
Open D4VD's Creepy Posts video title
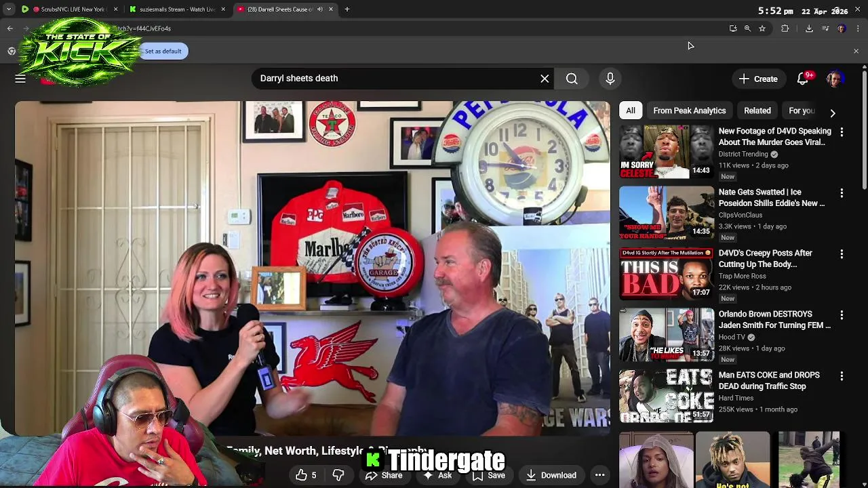tap(766, 258)
